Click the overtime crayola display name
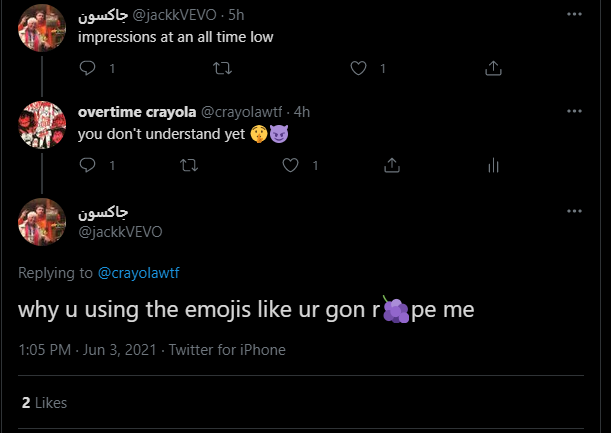The width and height of the screenshot is (611, 433). (139, 112)
